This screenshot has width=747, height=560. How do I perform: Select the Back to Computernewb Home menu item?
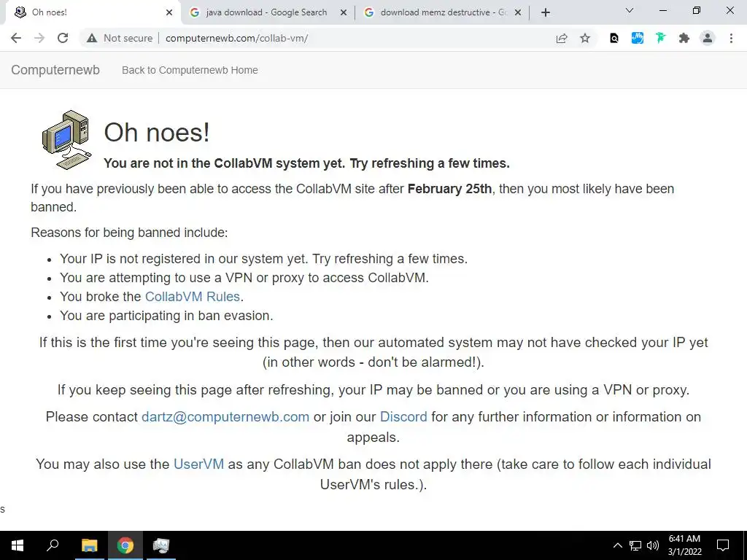click(x=190, y=70)
